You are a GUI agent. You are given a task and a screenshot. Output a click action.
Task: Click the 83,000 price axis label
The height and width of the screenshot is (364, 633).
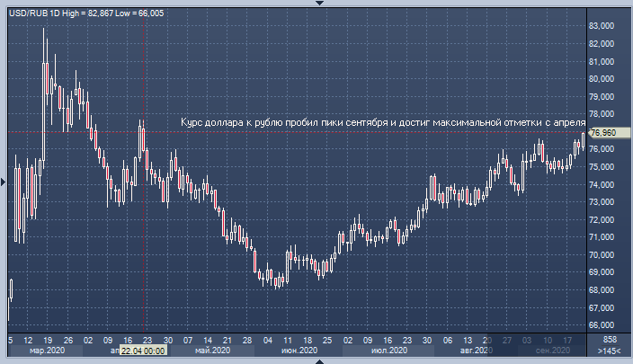pos(602,26)
